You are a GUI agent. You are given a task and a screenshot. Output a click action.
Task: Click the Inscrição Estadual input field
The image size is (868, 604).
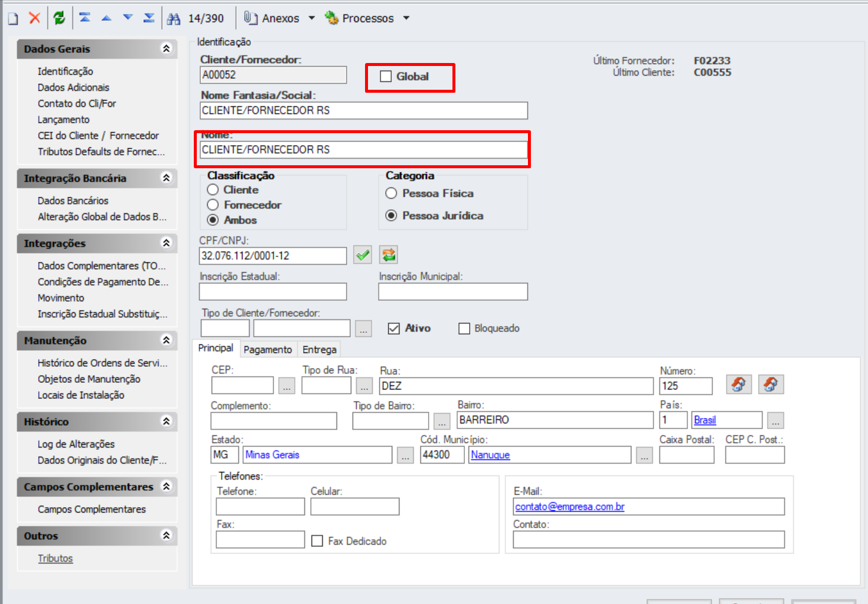[273, 291]
